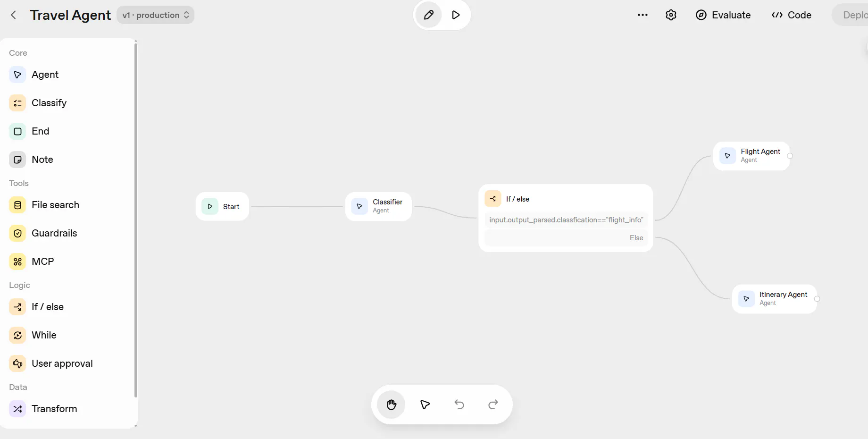
Task: Choose the Guardrails tool icon
Action: tap(17, 233)
